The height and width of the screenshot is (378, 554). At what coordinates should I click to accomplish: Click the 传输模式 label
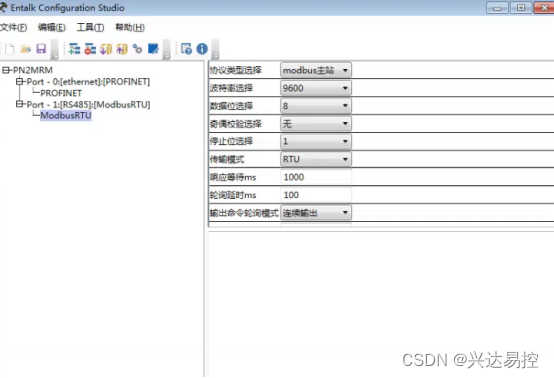[227, 159]
